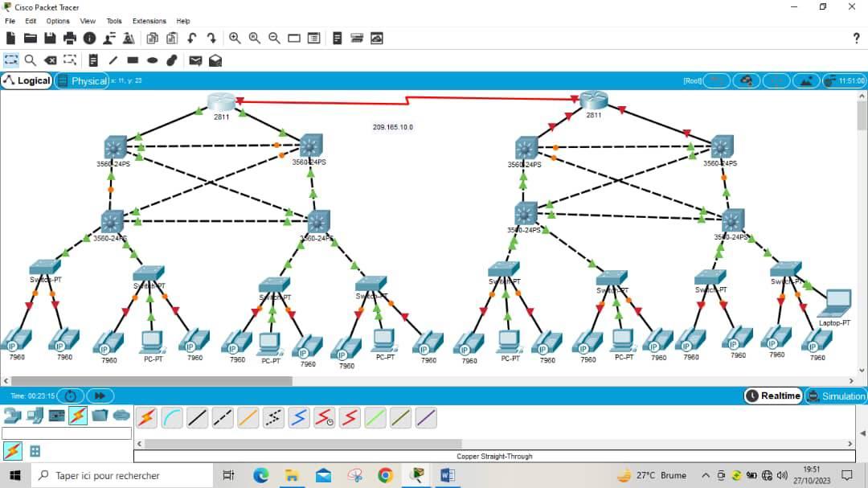
Task: Pick the Place Note tool
Action: (x=93, y=60)
